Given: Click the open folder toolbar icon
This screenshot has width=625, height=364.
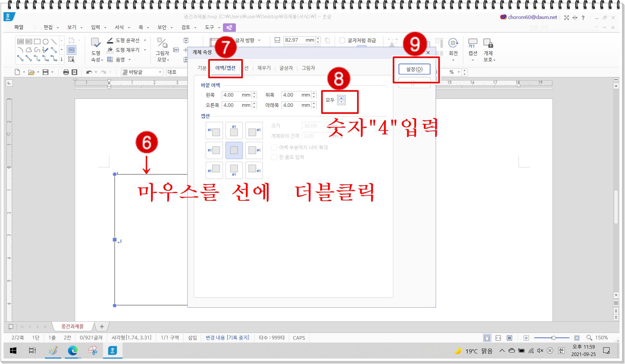Looking at the screenshot, I should (x=31, y=72).
